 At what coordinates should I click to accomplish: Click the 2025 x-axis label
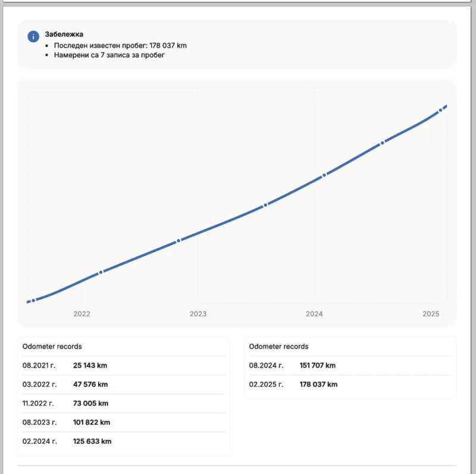pos(430,313)
